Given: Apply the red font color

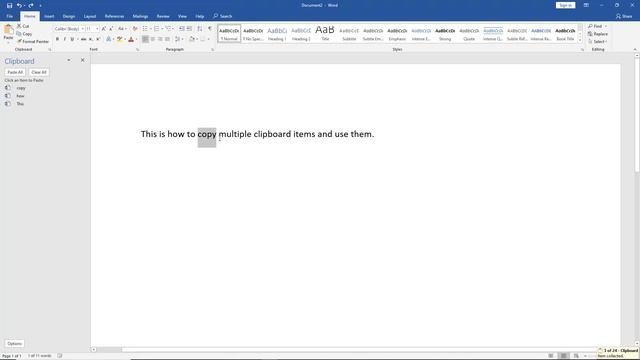Looking at the screenshot, I should [131, 39].
